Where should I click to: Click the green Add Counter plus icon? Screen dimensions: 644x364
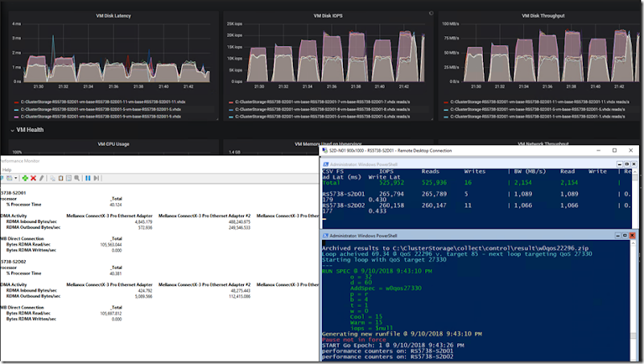coord(26,177)
